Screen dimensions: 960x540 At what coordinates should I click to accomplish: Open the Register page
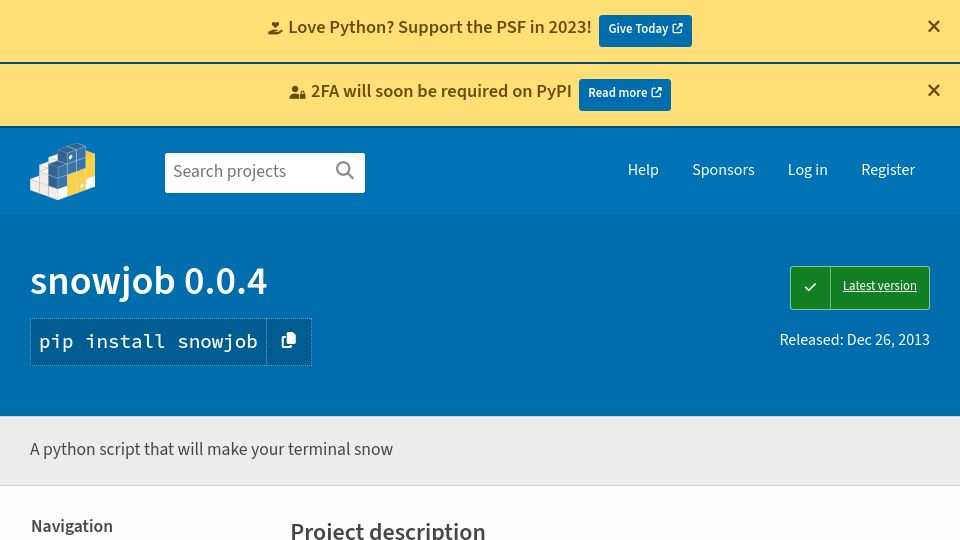pyautogui.click(x=888, y=170)
